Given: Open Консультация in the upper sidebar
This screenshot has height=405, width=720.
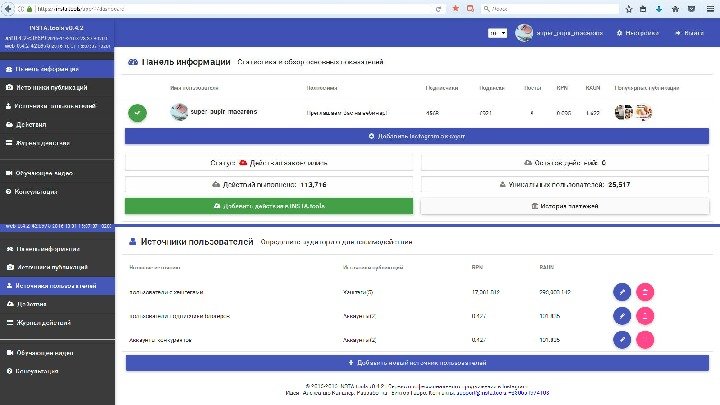Looking at the screenshot, I should [x=57, y=191].
